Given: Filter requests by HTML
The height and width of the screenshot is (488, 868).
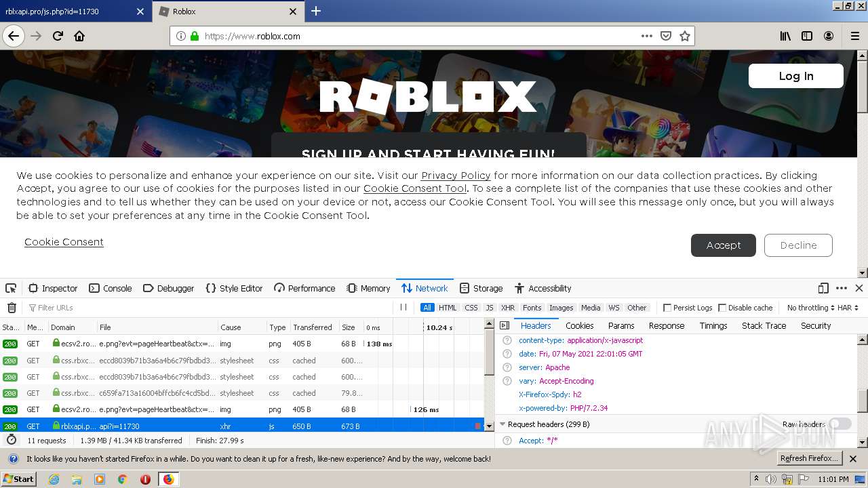Looking at the screenshot, I should tap(448, 308).
